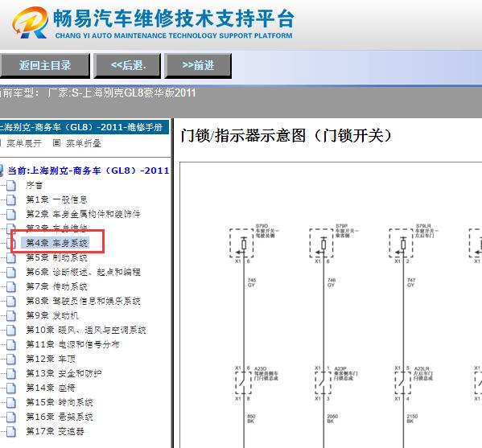Select 第12章 车顶
This screenshot has height=448, width=482.
pyautogui.click(x=51, y=359)
